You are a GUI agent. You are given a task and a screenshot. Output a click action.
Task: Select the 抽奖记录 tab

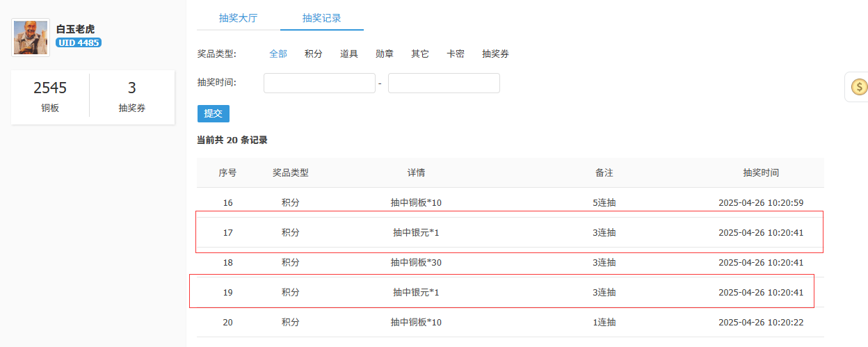(321, 18)
